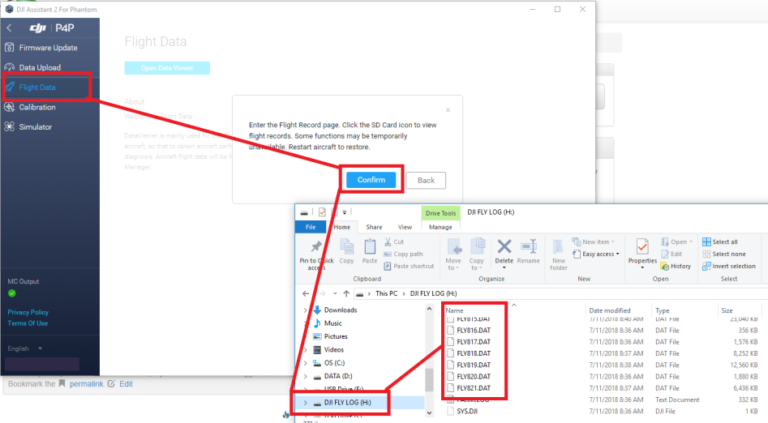Click Rename in ribbon

click(x=528, y=252)
